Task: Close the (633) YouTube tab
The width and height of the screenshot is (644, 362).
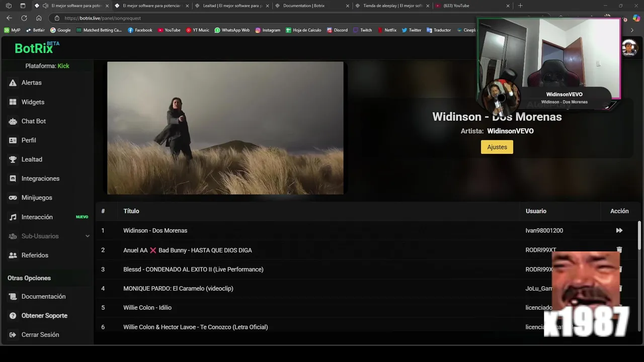Action: pos(508,6)
